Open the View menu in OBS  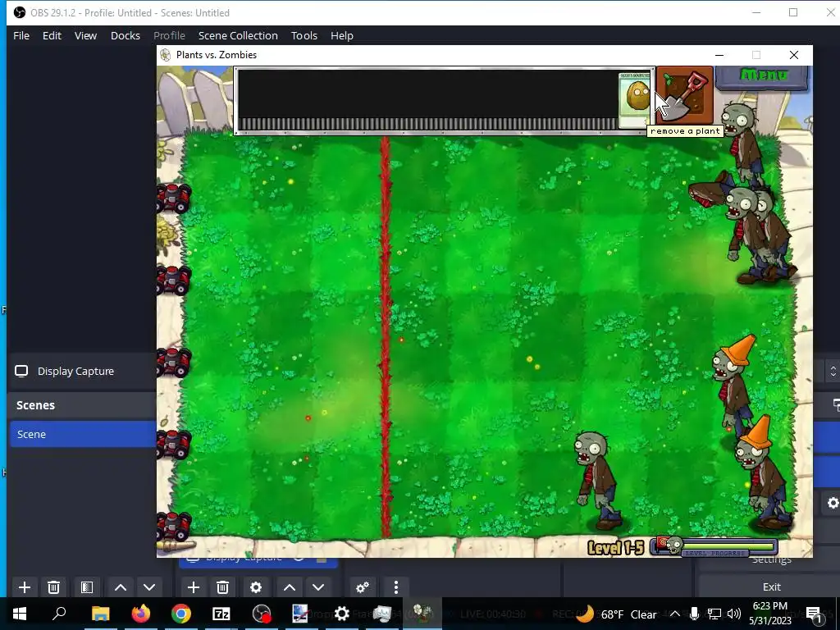pos(85,35)
